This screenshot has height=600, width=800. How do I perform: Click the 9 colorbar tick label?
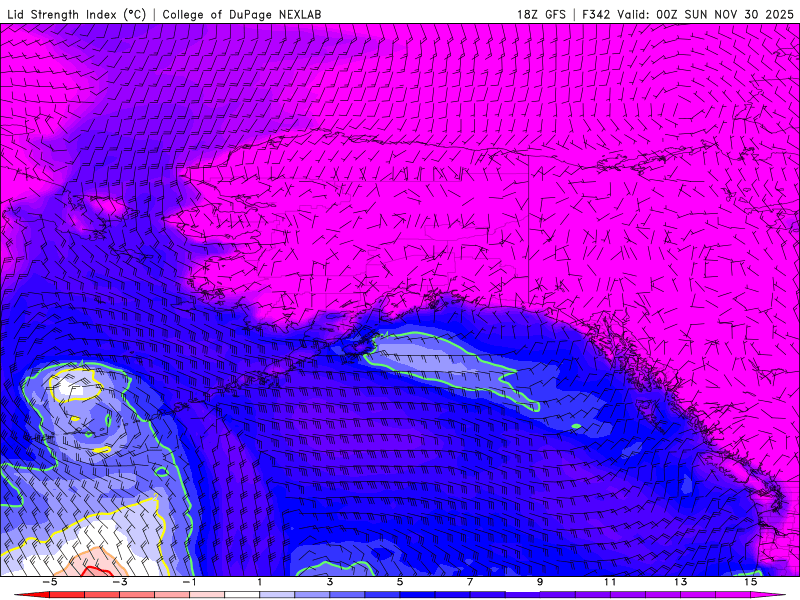(x=540, y=582)
